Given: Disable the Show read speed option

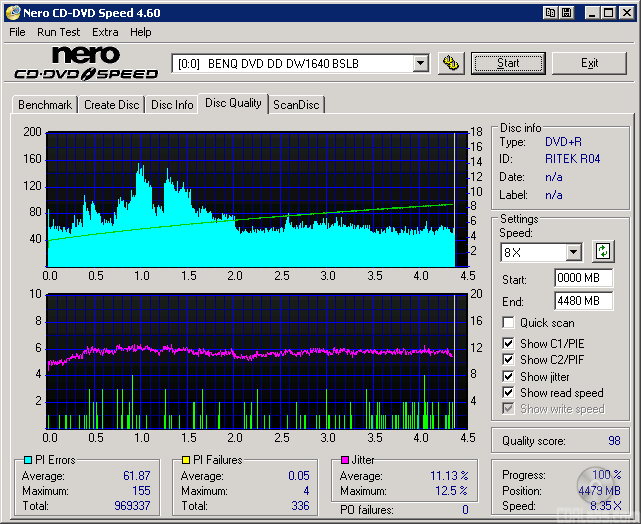Looking at the screenshot, I should tap(509, 393).
